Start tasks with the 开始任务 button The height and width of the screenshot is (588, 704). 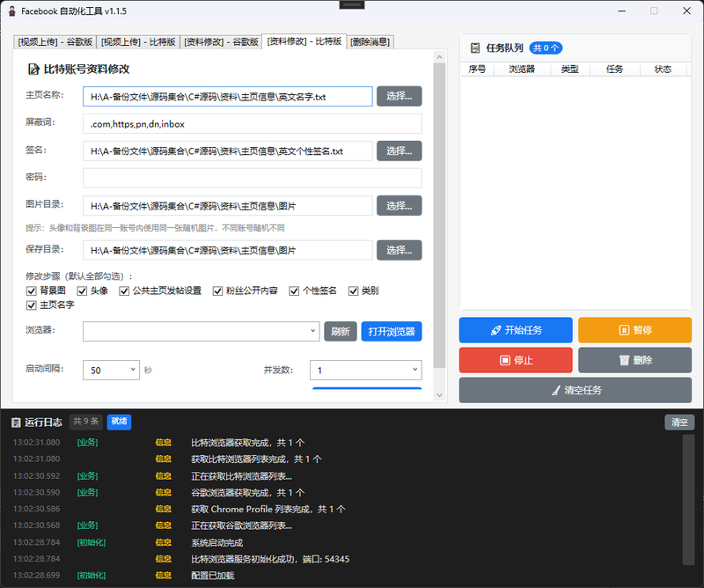(516, 330)
